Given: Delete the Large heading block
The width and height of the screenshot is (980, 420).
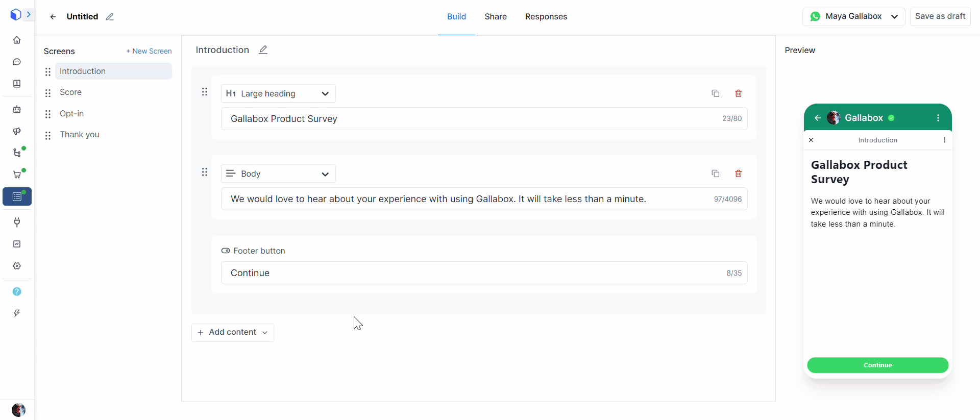Looking at the screenshot, I should point(738,93).
